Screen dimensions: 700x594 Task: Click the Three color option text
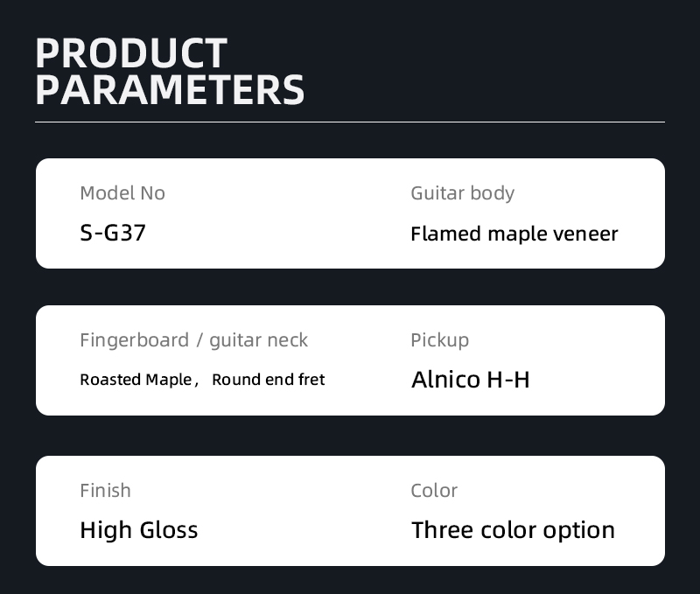[513, 530]
